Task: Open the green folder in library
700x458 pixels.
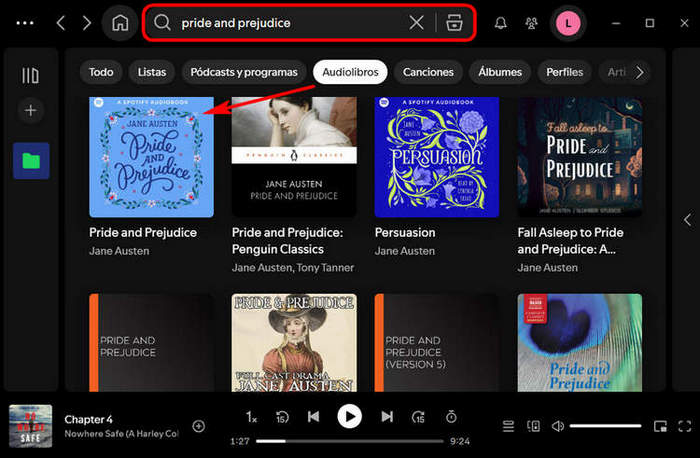Action: click(31, 161)
